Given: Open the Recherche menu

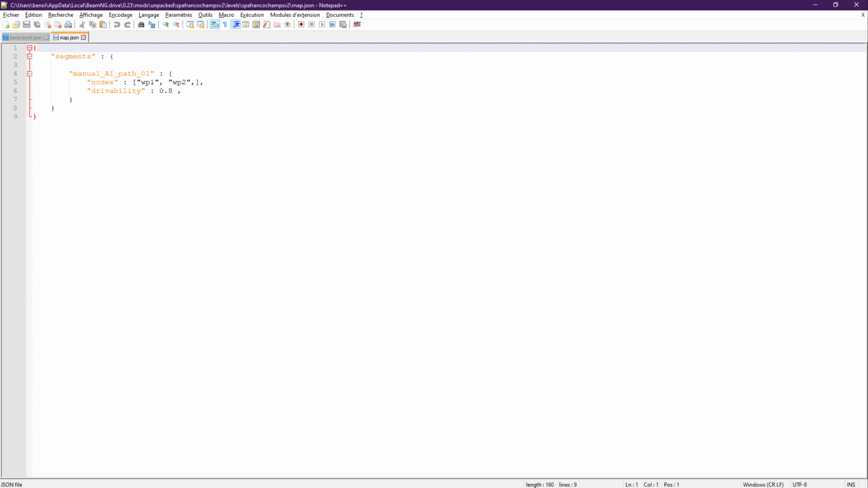Looking at the screenshot, I should (61, 15).
